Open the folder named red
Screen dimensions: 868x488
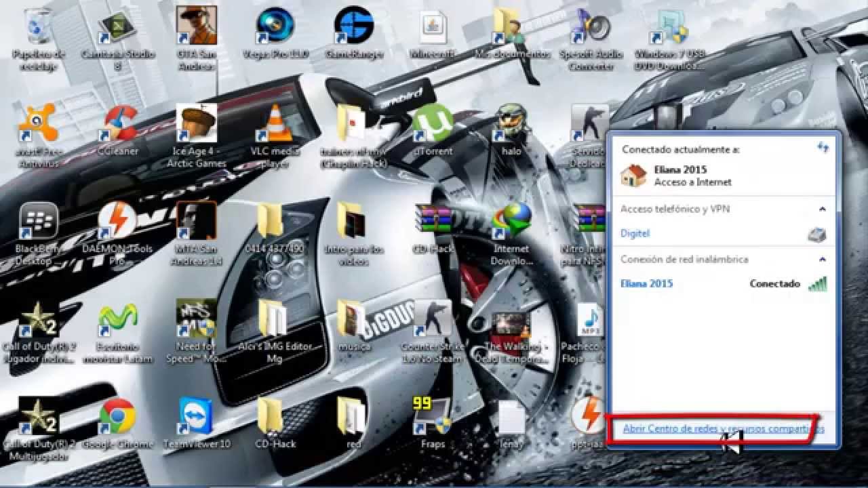(354, 423)
